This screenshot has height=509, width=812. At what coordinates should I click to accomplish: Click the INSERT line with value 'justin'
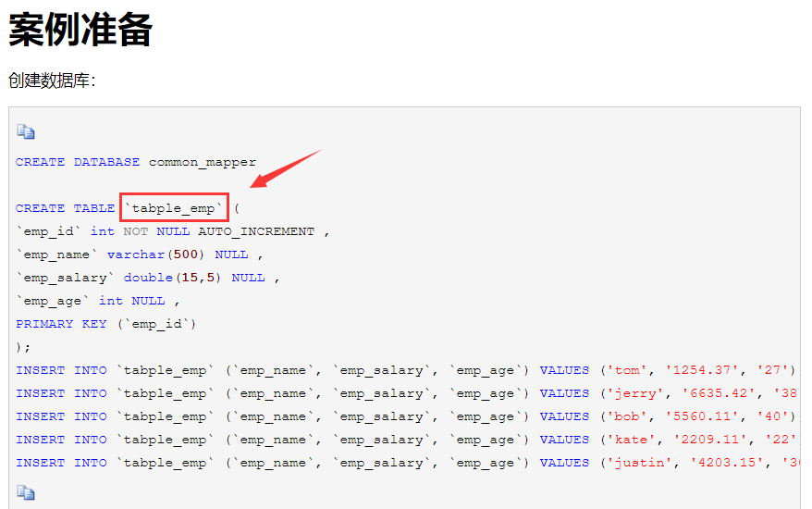point(407,463)
